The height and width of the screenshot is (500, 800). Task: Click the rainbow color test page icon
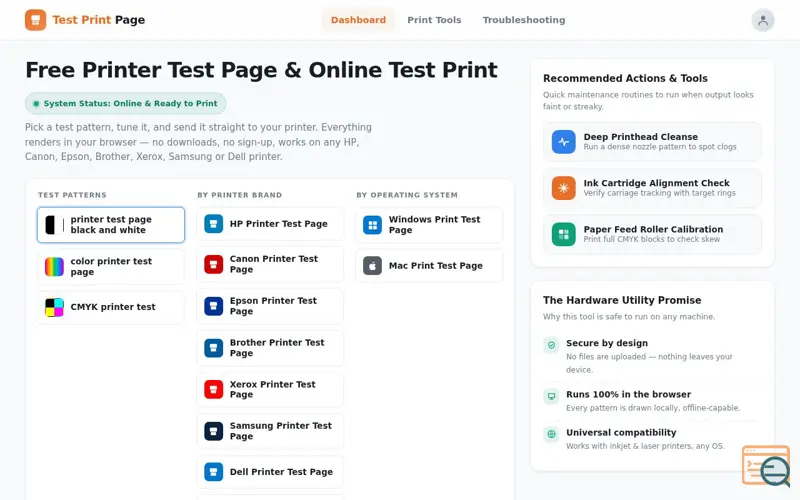coord(54,266)
